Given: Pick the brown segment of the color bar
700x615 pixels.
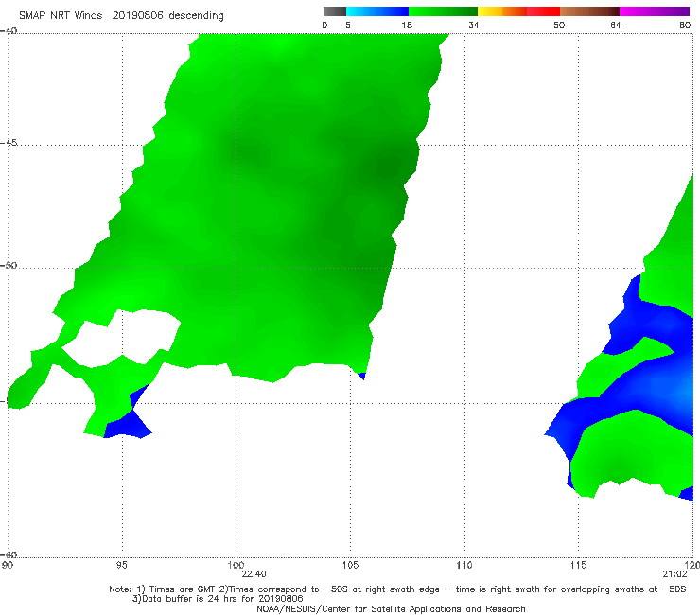Looking at the screenshot, I should point(589,11).
